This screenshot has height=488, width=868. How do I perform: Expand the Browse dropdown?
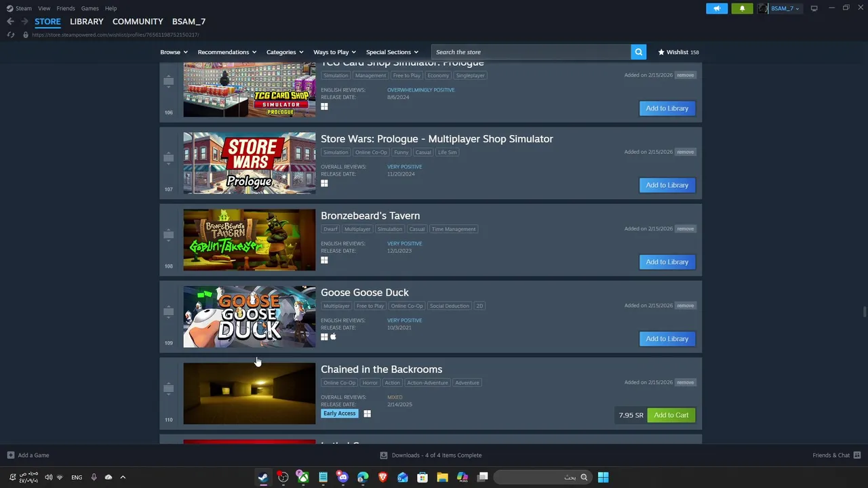coord(174,52)
